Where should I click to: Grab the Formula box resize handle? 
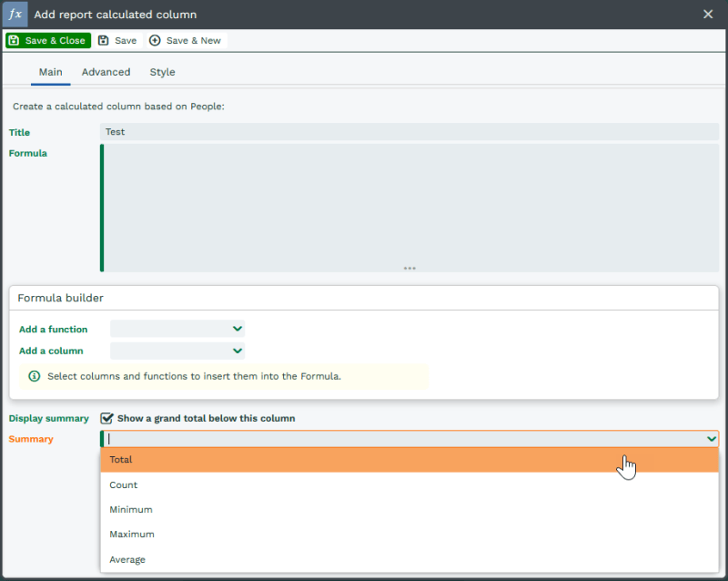[409, 268]
